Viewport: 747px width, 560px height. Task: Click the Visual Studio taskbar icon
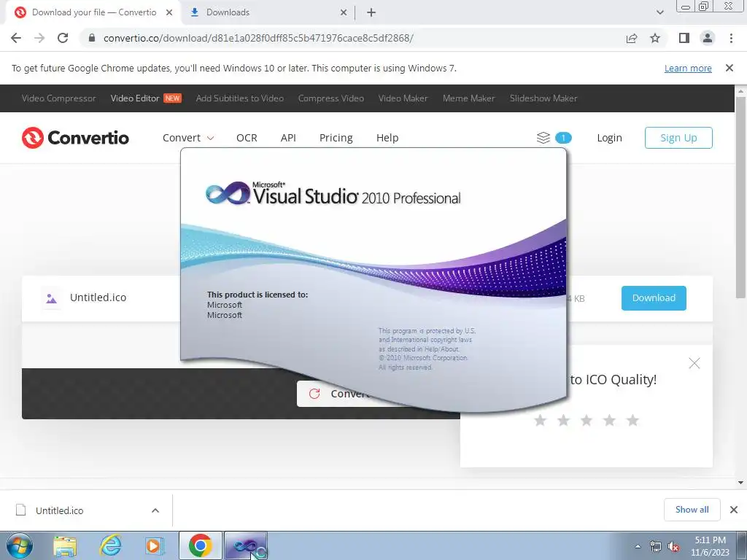tap(246, 545)
